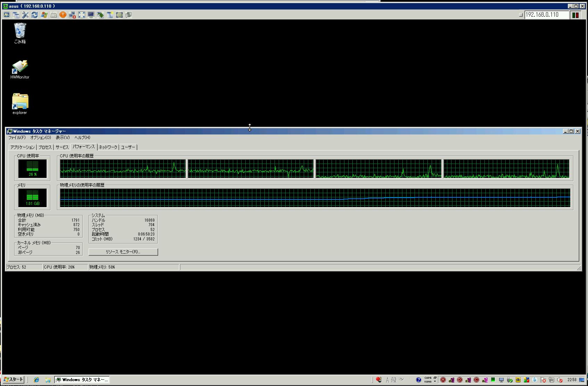Viewport: 588px width, 386px height.
Task: Click the green and red status indicator
Action: 575,15
